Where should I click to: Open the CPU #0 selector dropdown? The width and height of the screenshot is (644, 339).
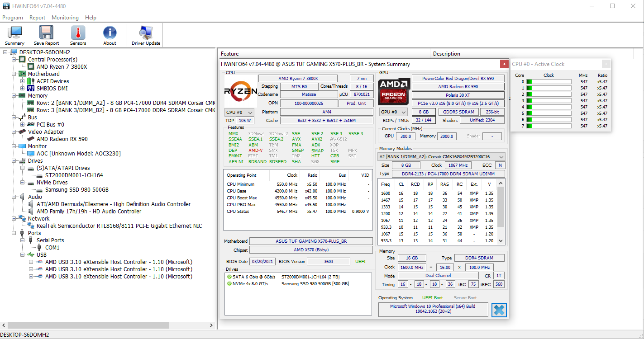(239, 112)
